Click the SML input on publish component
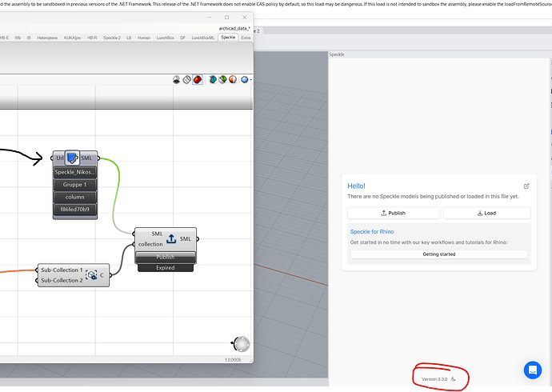Screen dimensions: 552x392 click(x=157, y=234)
